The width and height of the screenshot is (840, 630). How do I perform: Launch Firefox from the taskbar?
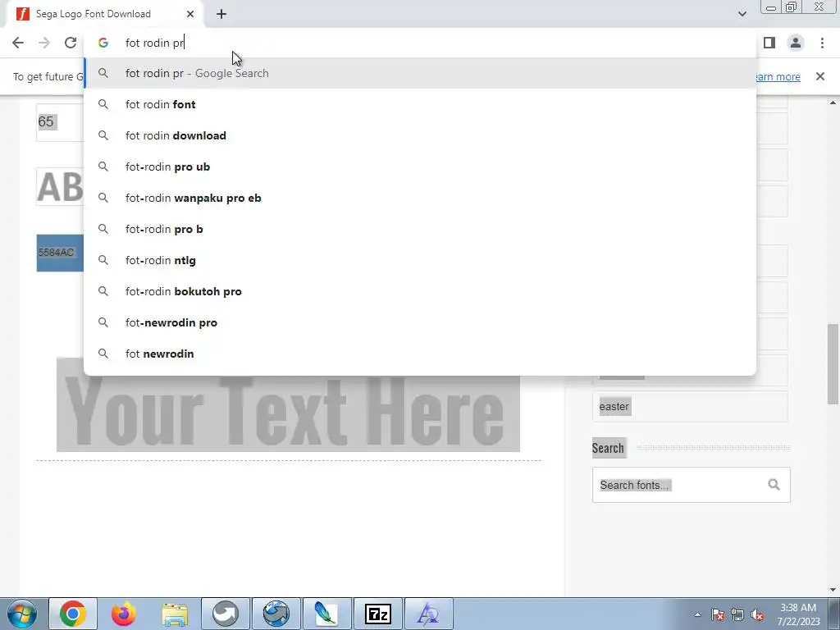point(124,614)
